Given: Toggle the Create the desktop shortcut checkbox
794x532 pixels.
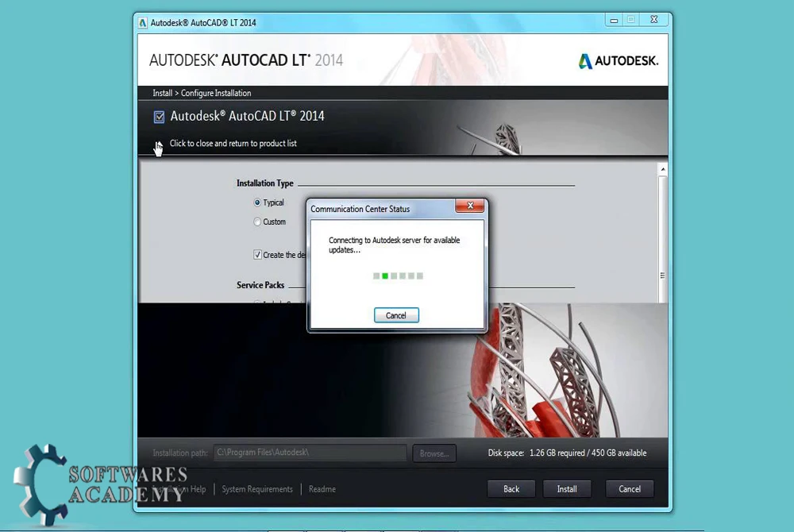Looking at the screenshot, I should click(x=257, y=255).
